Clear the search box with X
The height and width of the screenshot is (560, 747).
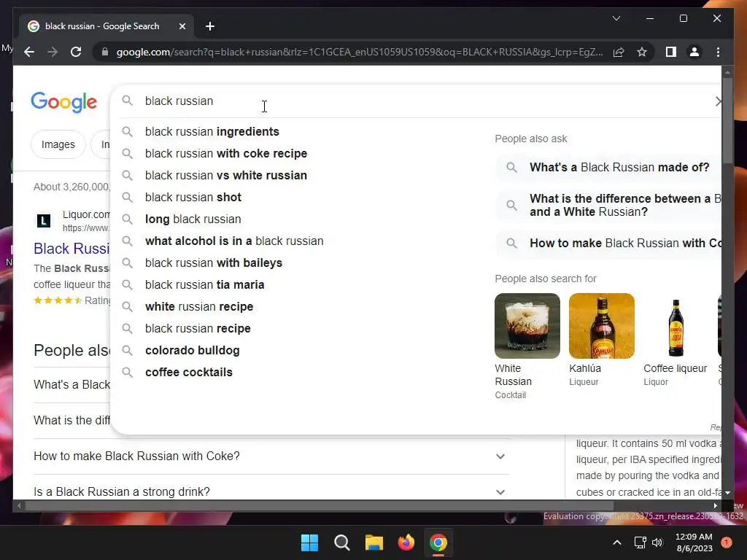718,101
